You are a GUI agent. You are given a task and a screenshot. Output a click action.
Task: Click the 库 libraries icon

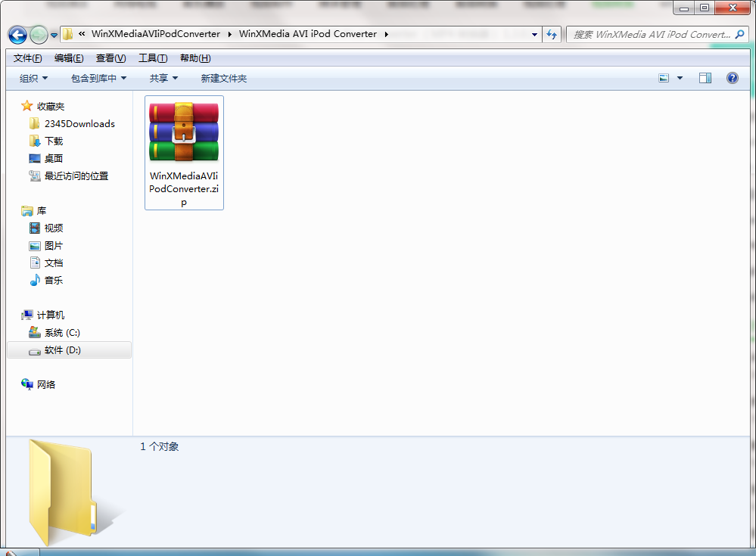pyautogui.click(x=27, y=211)
